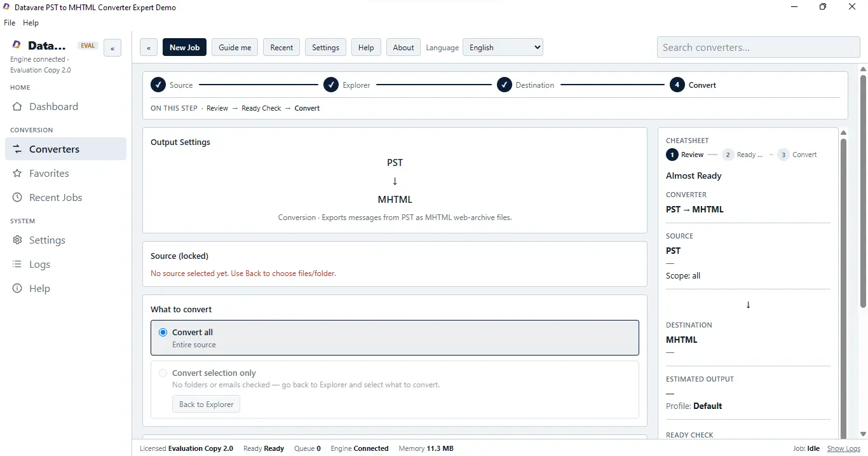Open the File menu
Viewport: 868px width, 456px height.
pos(10,22)
